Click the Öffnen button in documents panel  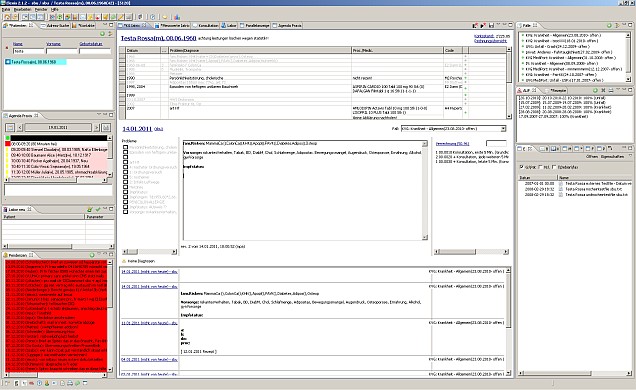pos(592,156)
